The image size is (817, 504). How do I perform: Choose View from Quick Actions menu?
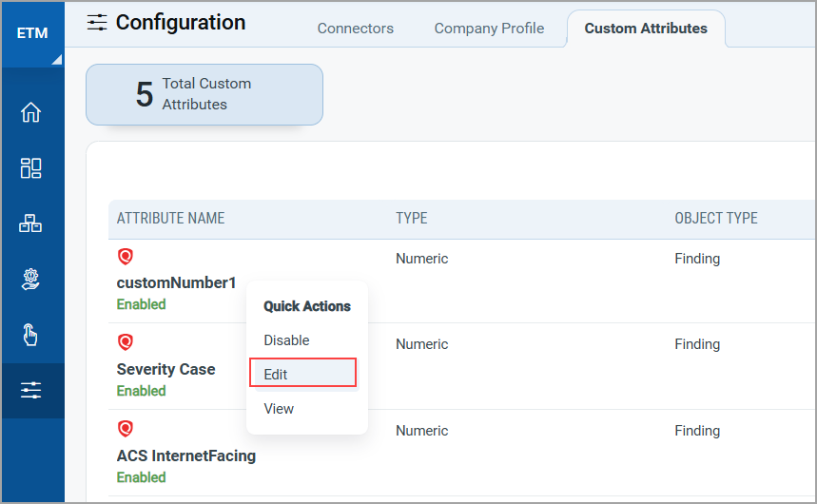279,409
